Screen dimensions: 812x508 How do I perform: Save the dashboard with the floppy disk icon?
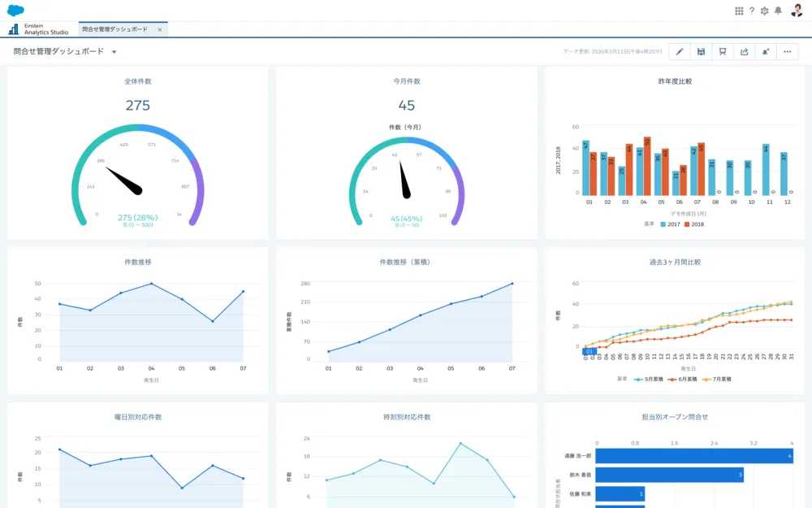click(x=701, y=52)
